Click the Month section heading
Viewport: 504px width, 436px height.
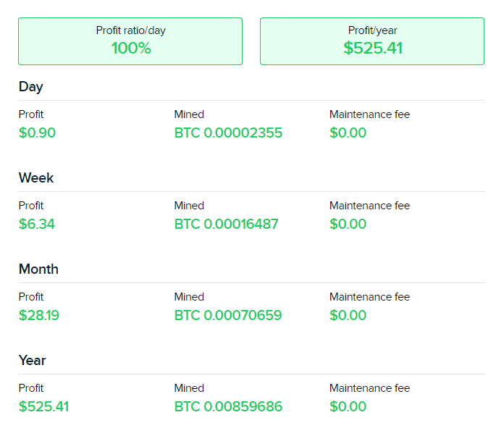coord(38,269)
